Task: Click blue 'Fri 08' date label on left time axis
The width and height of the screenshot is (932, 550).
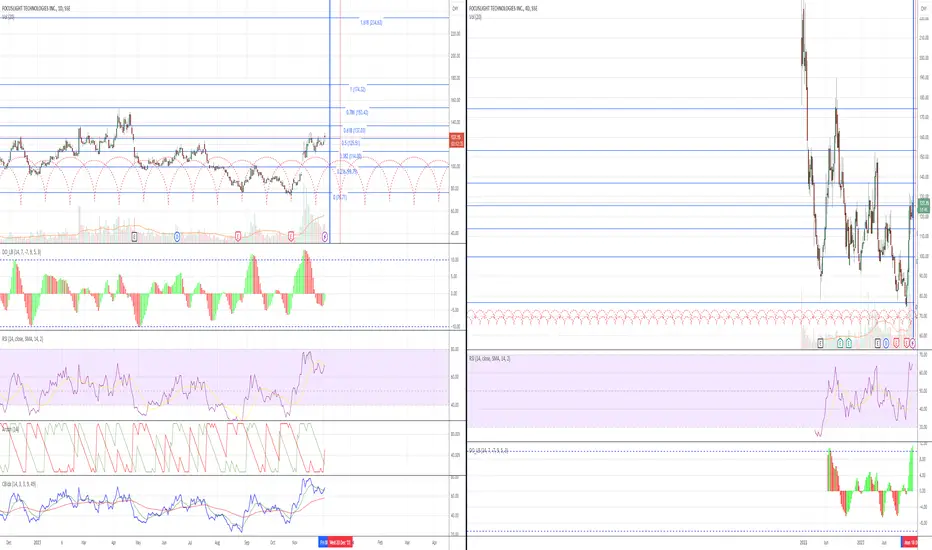Action: 324,542
